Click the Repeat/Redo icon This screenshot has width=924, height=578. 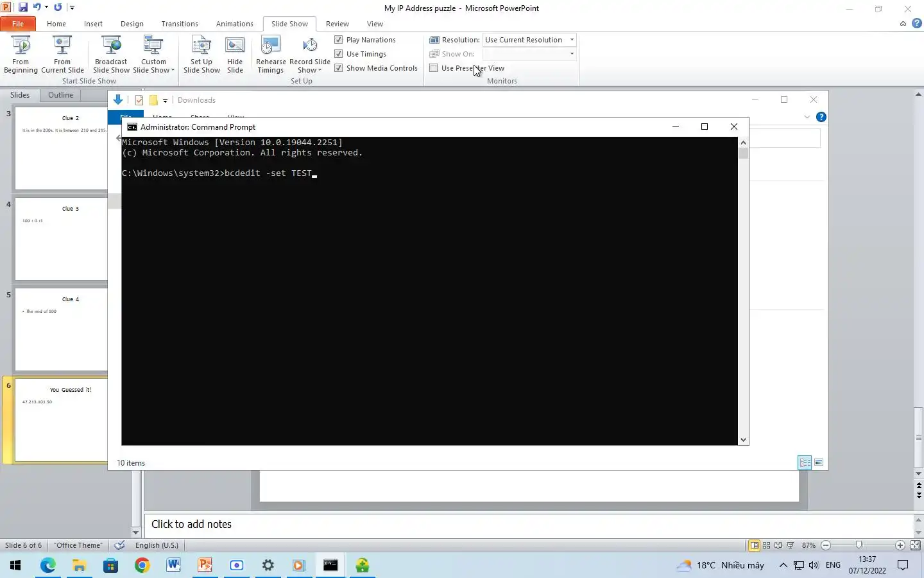(x=58, y=8)
